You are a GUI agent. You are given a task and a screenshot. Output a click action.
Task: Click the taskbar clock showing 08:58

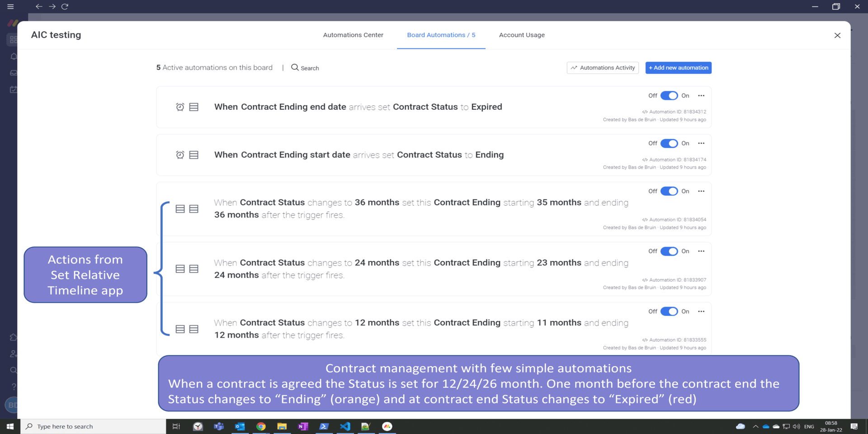tap(831, 426)
